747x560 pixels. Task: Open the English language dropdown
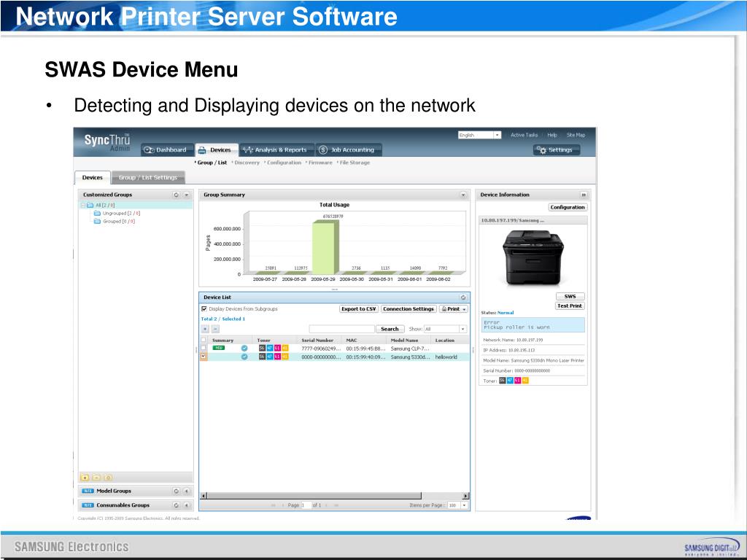point(480,135)
